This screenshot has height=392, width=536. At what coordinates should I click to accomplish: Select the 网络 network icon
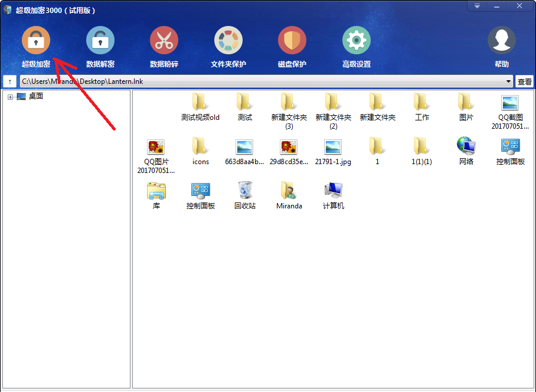pos(466,151)
